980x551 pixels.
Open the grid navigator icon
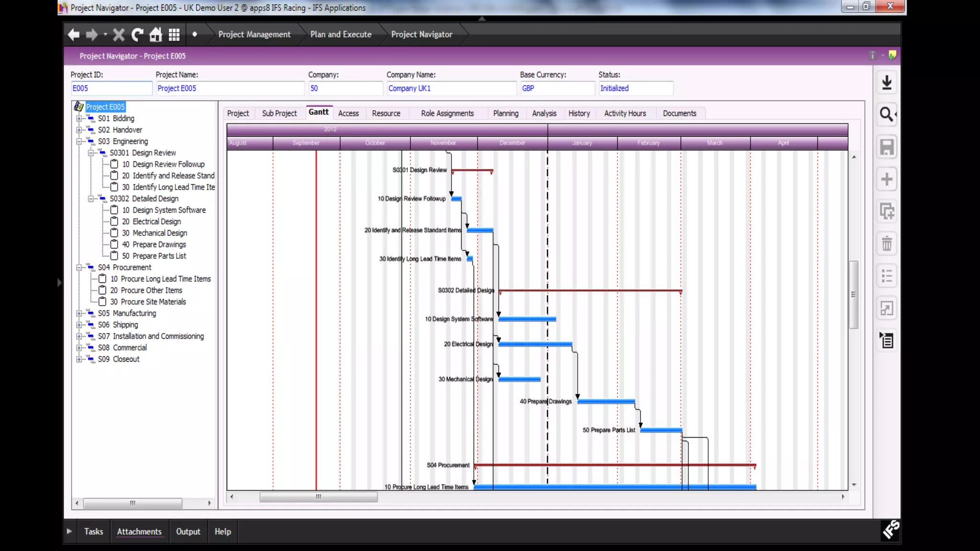click(x=174, y=34)
